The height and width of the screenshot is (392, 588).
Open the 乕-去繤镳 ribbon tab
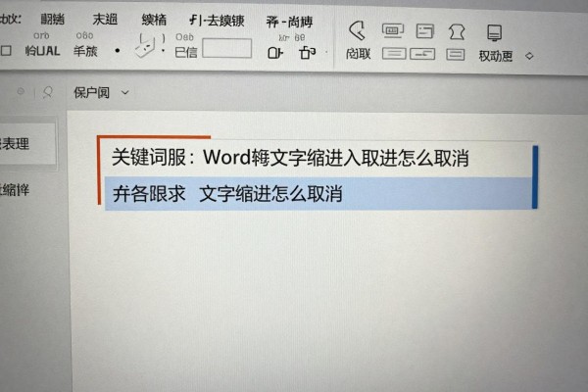tap(217, 21)
